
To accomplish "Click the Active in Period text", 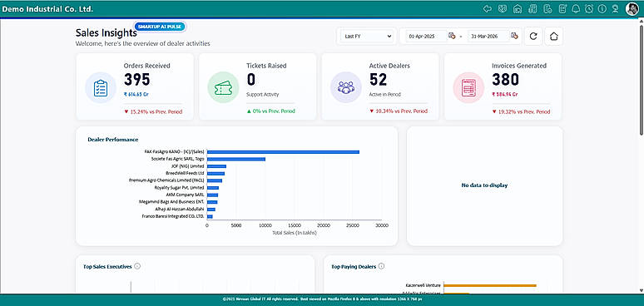I will [x=385, y=94].
